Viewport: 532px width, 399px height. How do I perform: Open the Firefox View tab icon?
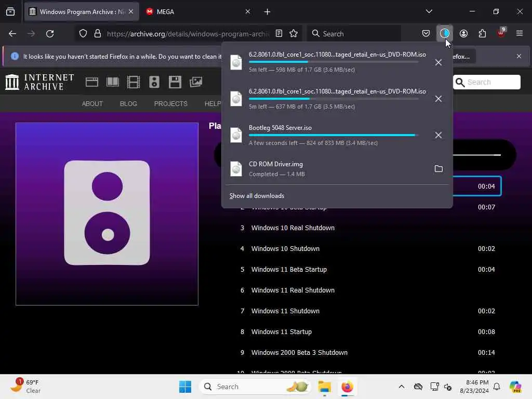(10, 11)
